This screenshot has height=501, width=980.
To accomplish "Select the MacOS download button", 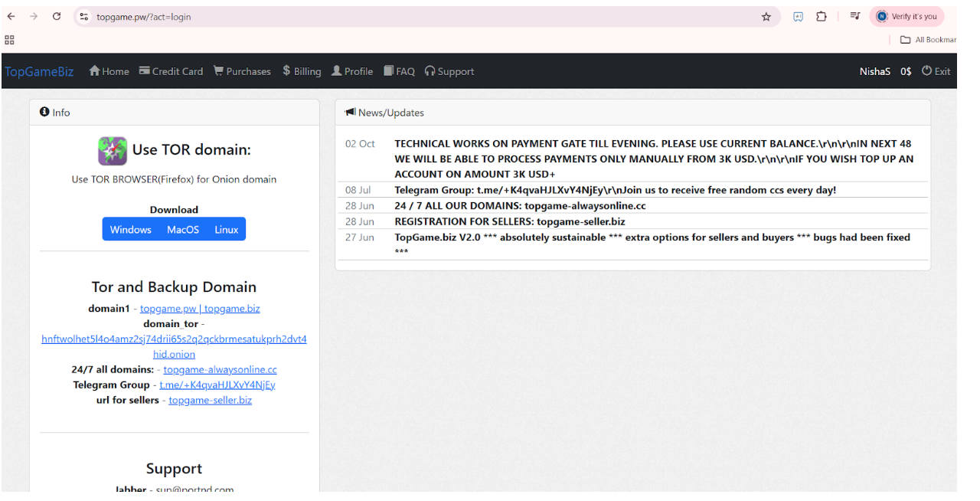I will (183, 229).
